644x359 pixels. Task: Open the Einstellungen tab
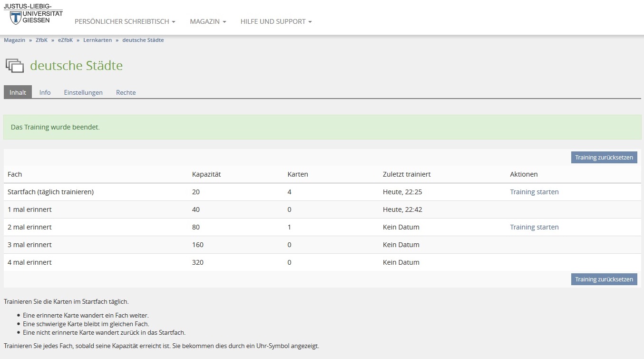click(x=83, y=92)
